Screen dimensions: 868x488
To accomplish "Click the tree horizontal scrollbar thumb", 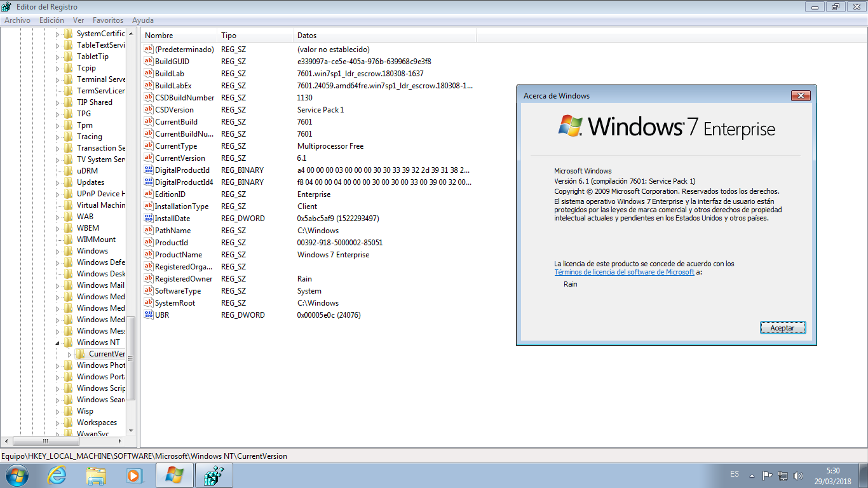I will pyautogui.click(x=45, y=441).
